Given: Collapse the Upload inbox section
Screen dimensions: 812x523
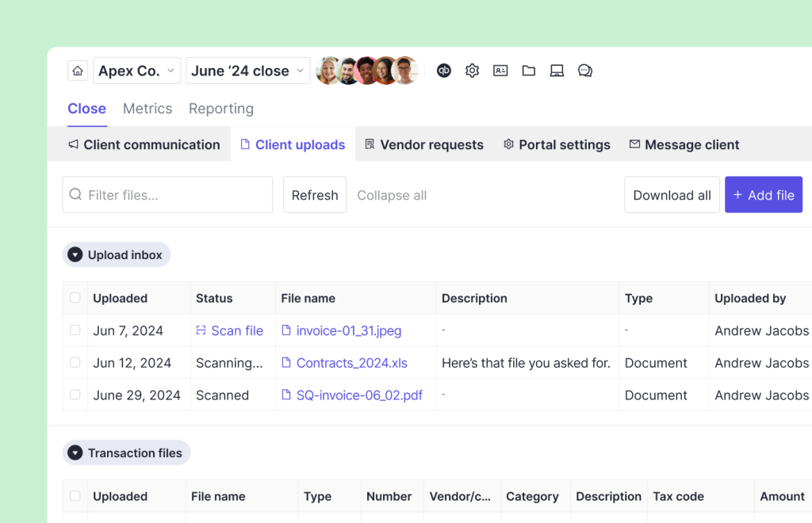Looking at the screenshot, I should (x=75, y=254).
